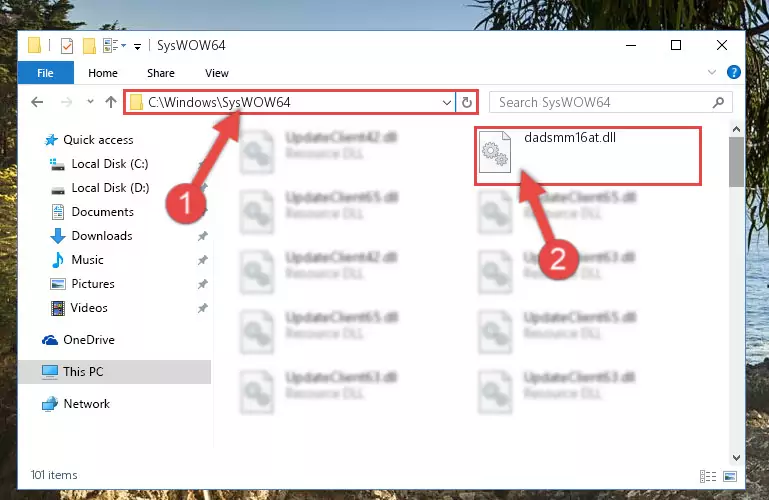Switch to the Share ribbon tab
Screen dimensions: 769x500
(x=160, y=73)
